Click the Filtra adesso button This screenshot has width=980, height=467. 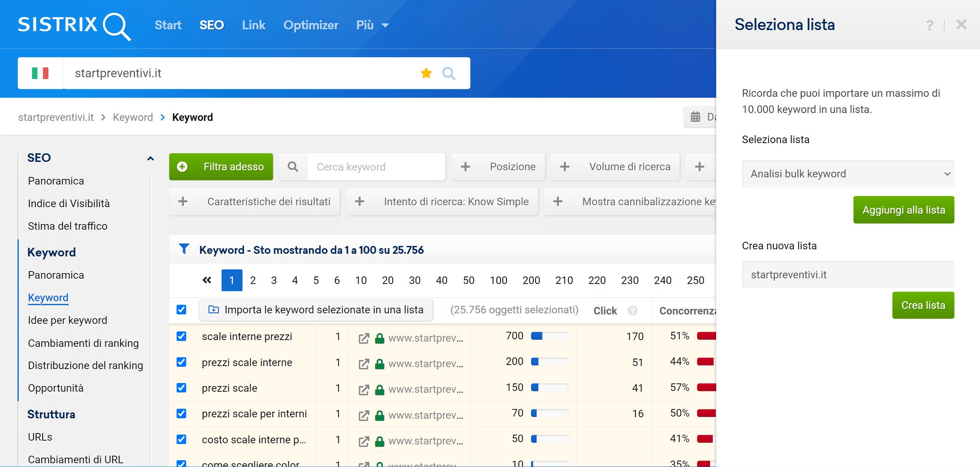(x=220, y=166)
